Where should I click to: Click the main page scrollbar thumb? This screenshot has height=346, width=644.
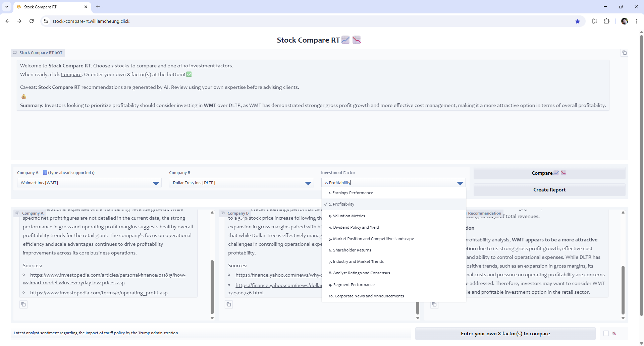click(x=641, y=175)
